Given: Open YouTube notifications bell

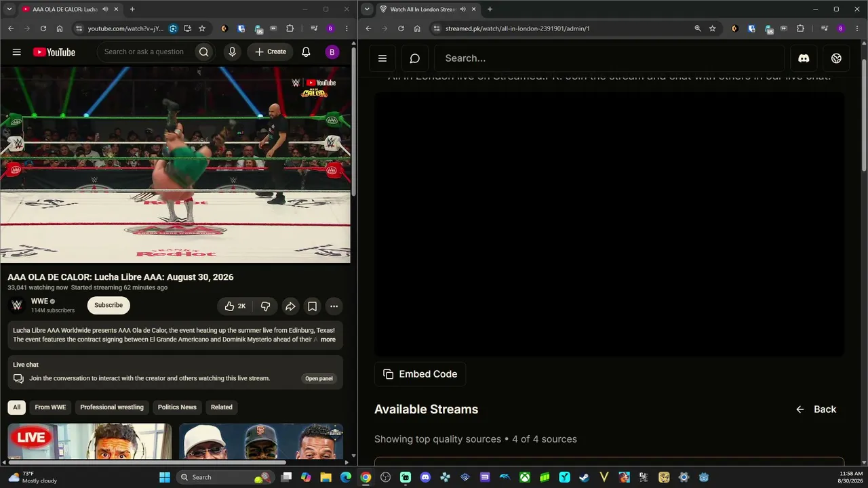Looking at the screenshot, I should coord(306,52).
